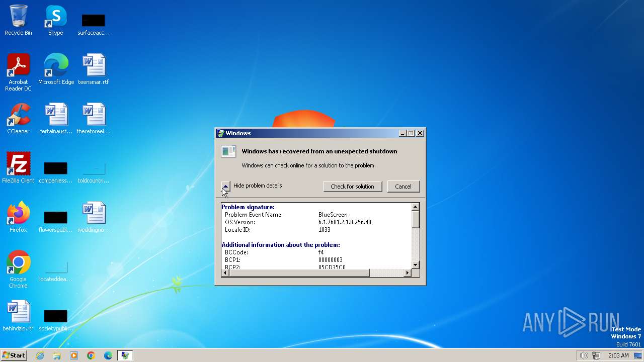Screen dimensions: 644x362
Task: Minimize the Windows dialog
Action: (403, 133)
